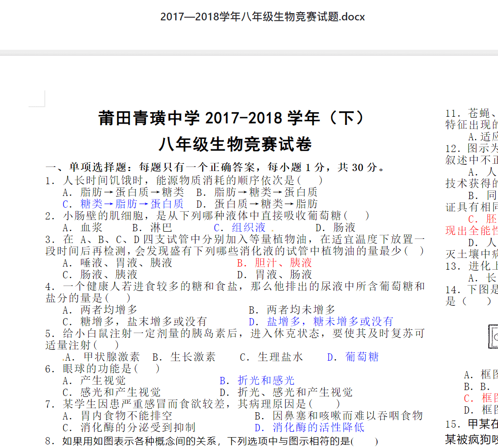Click question 12 beginning 图示 in right column
Viewport: 498px width, 448px height.
click(472, 148)
